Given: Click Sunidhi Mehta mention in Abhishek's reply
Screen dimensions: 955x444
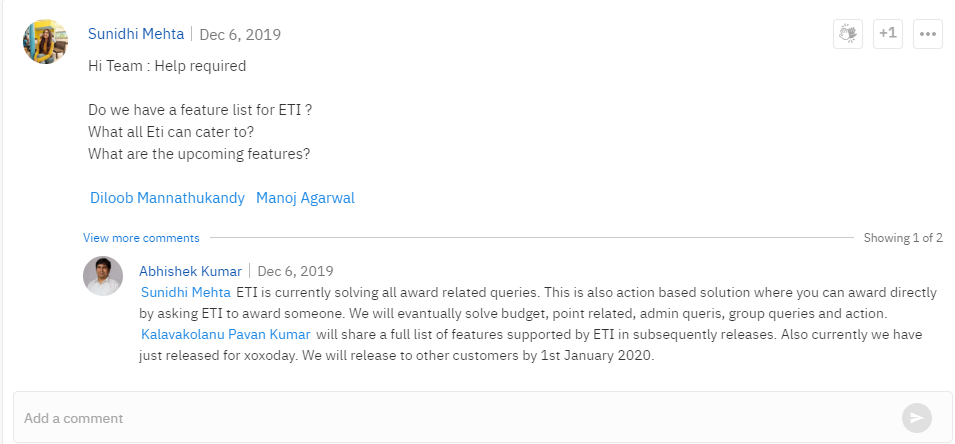Looking at the screenshot, I should click(x=186, y=292).
